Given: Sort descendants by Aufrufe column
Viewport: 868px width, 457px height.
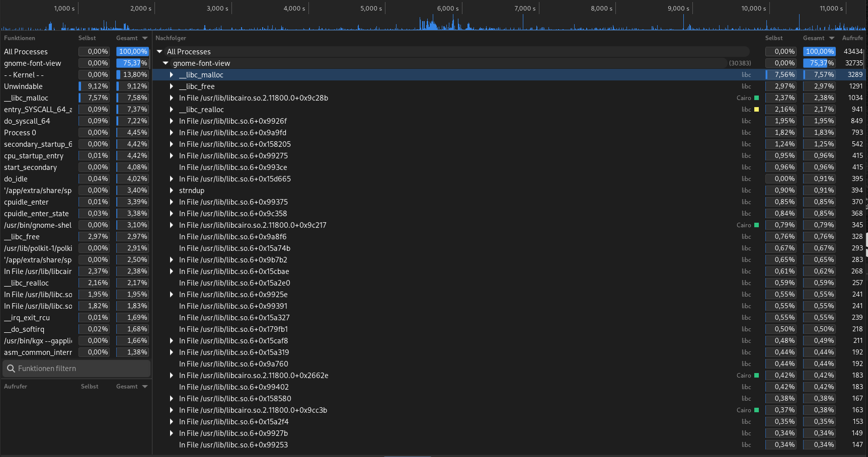Looking at the screenshot, I should pos(852,38).
